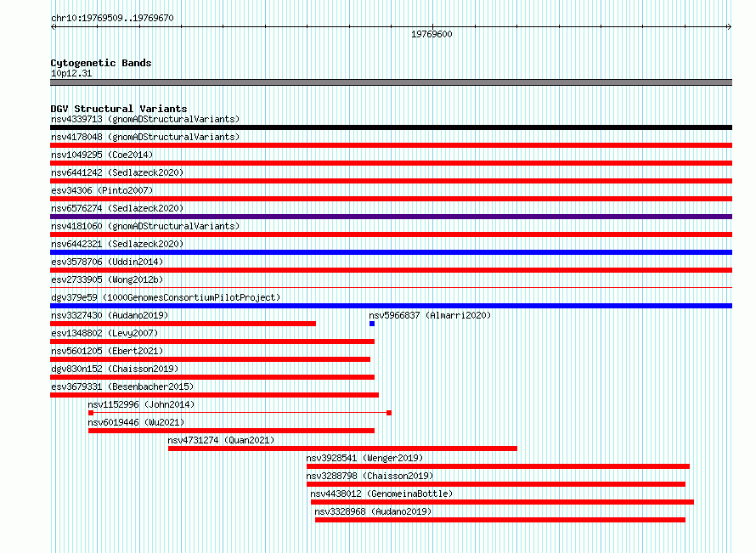Open nsv5966837 (Almarri2020) label
The image size is (756, 553).
pyautogui.click(x=430, y=315)
